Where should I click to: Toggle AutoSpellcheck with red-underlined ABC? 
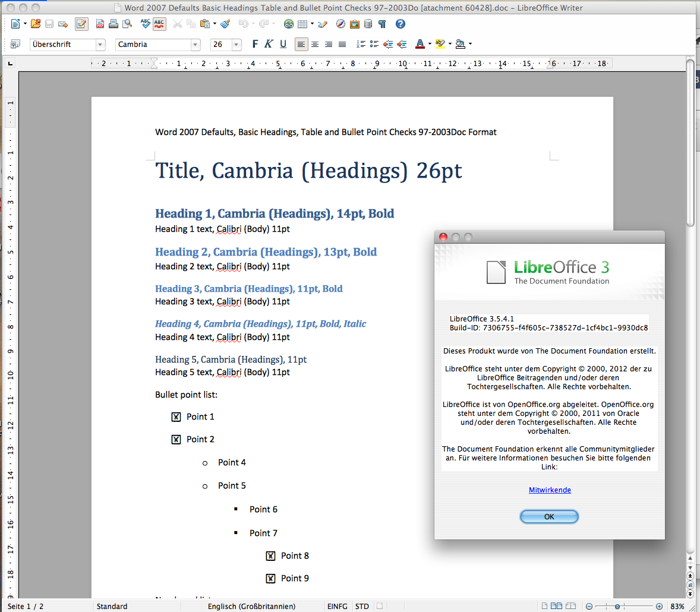(159, 24)
